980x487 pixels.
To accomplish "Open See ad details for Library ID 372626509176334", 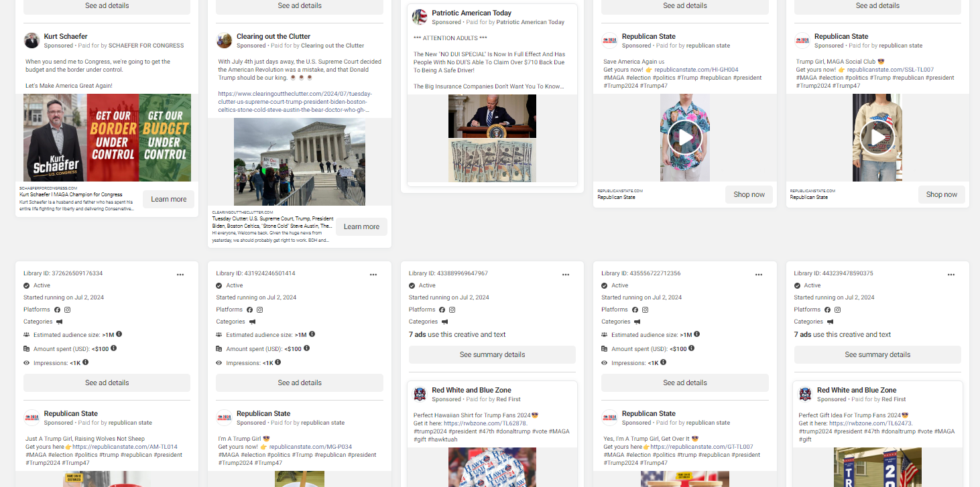I will [107, 382].
